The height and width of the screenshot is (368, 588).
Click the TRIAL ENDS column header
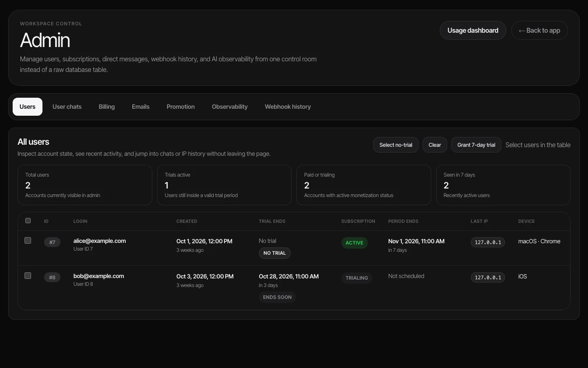click(x=272, y=221)
